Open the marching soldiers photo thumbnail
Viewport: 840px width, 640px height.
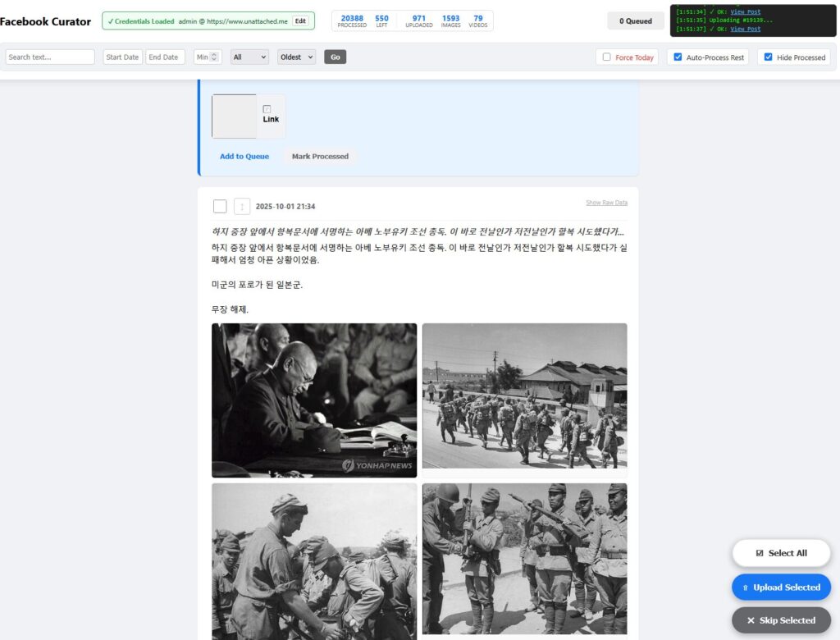coord(524,395)
